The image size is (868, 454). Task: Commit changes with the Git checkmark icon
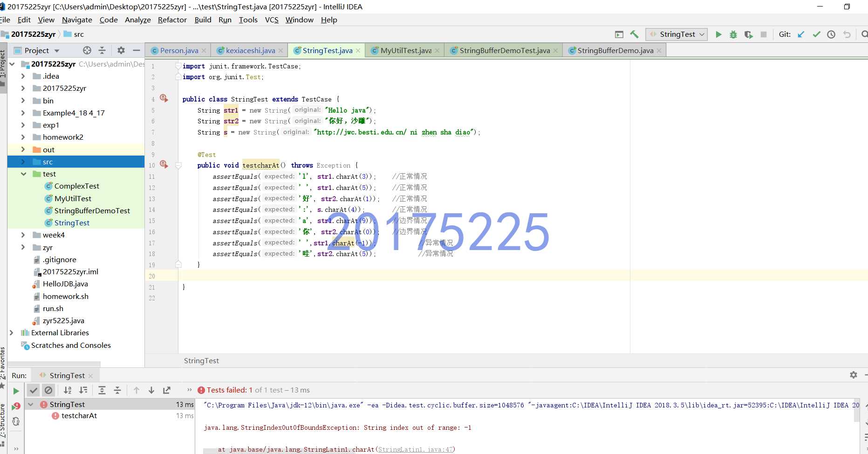pyautogui.click(x=816, y=34)
